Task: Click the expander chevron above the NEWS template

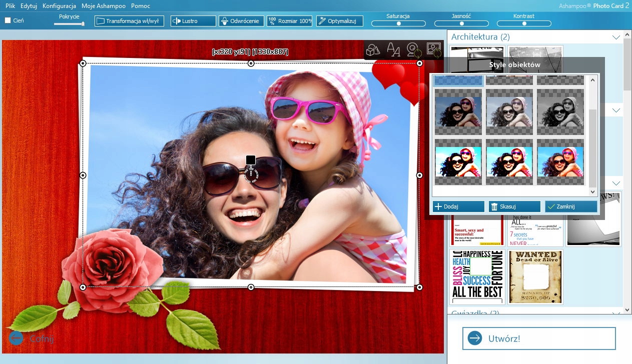Action: tap(616, 183)
